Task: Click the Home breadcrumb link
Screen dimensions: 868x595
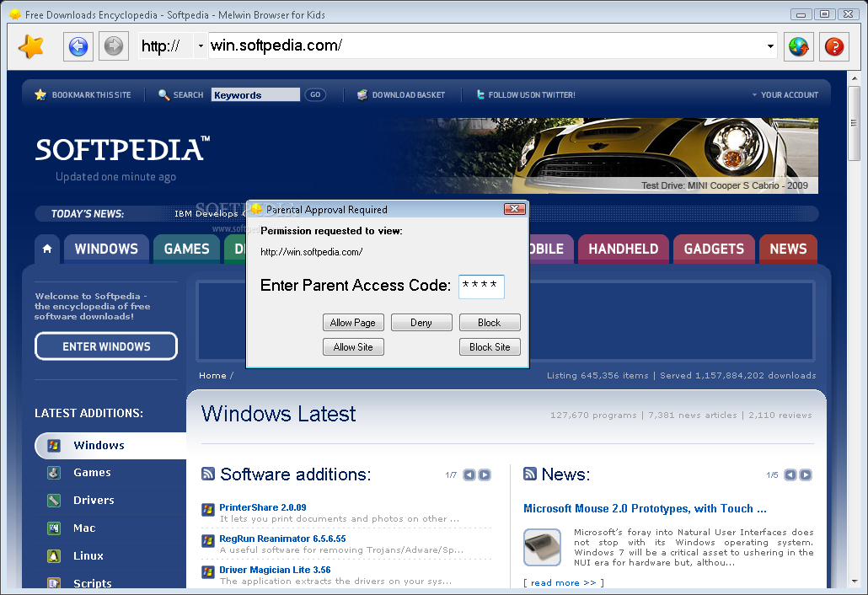Action: pos(212,375)
